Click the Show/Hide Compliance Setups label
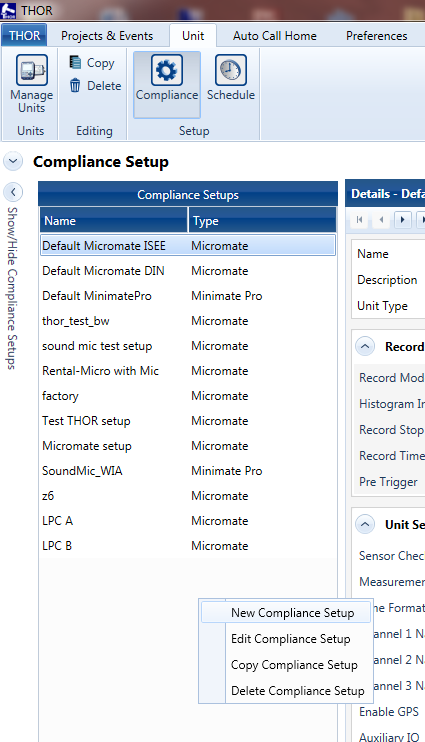Viewport: 425px width, 742px height. [x=12, y=288]
